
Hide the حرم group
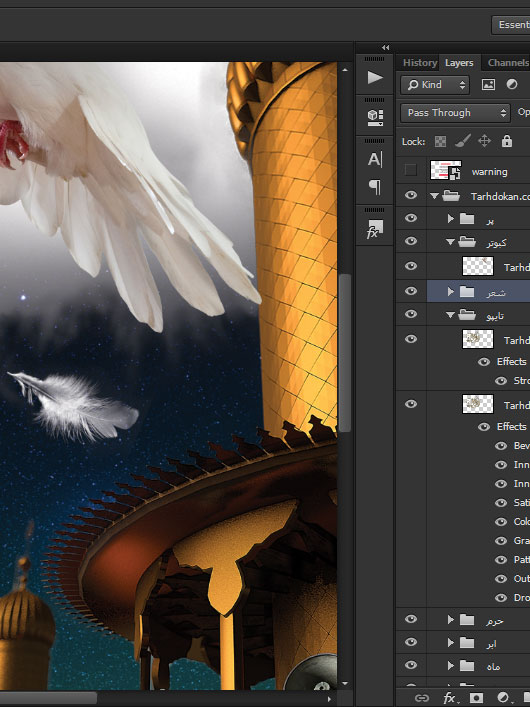point(410,619)
